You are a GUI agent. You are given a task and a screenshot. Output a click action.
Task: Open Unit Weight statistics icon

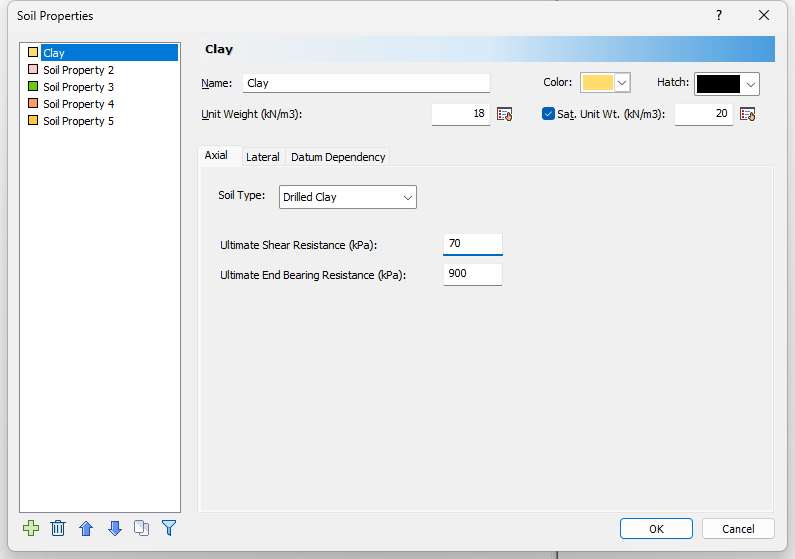pos(504,114)
